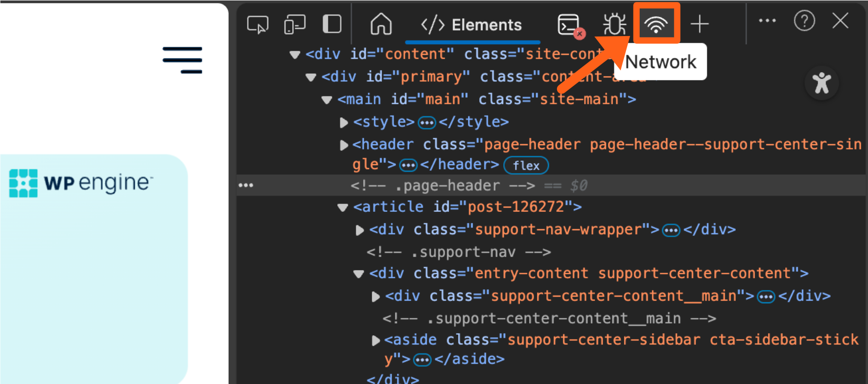Viewport: 868px width, 384px height.
Task: Open the Customize DevTools three-dot menu
Action: point(767,21)
